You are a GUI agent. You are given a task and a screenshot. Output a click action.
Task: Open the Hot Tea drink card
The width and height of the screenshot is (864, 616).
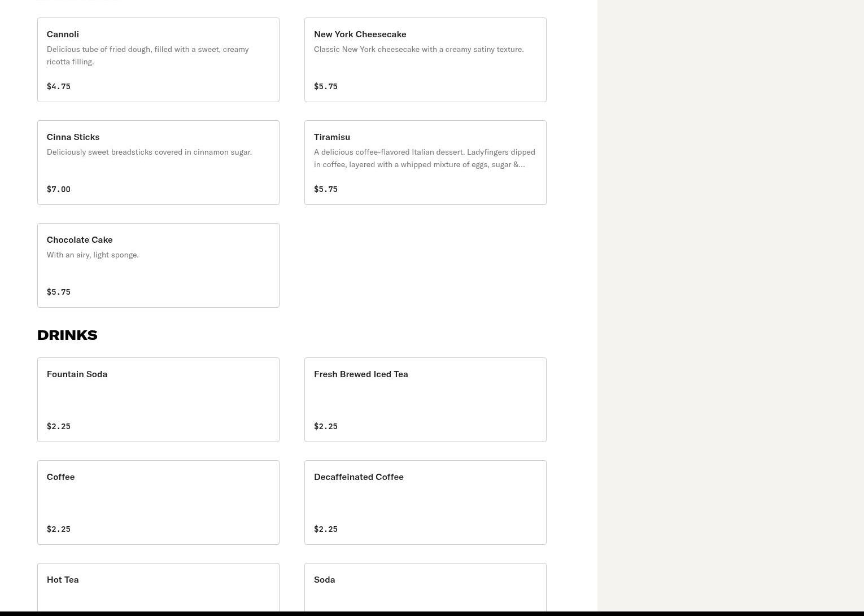[x=158, y=587]
